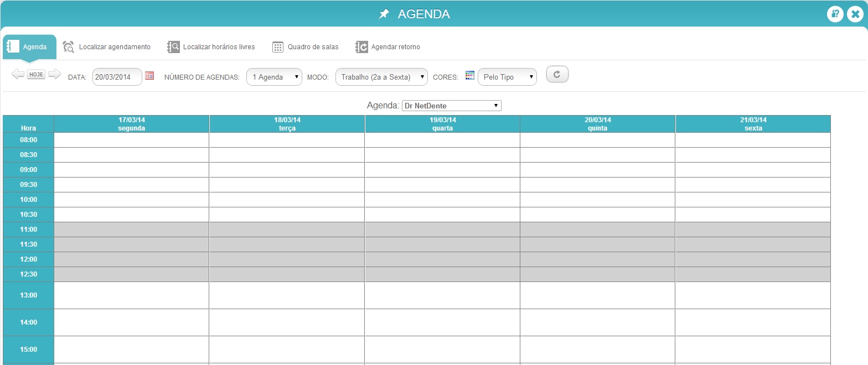868x365 pixels.
Task: Select sexta 15:00 time slot
Action: pos(753,350)
